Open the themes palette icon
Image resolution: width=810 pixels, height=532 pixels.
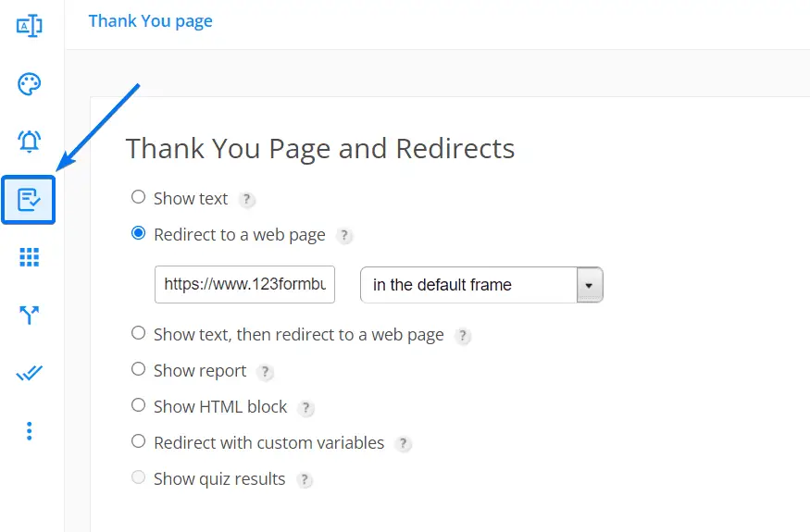point(29,83)
